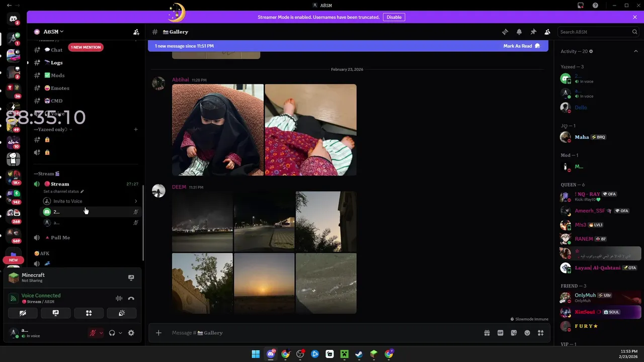
Task: Click the back arrow in title bar
Action: [9, 5]
